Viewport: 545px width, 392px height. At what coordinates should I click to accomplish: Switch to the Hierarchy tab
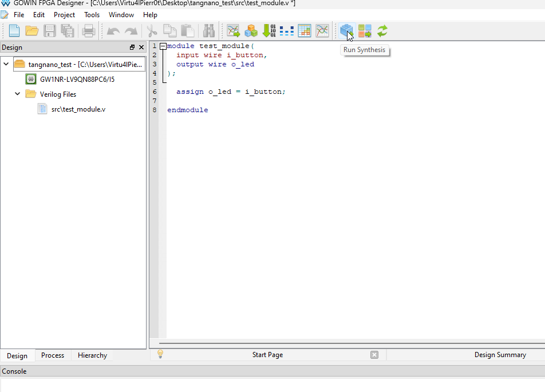pyautogui.click(x=93, y=355)
